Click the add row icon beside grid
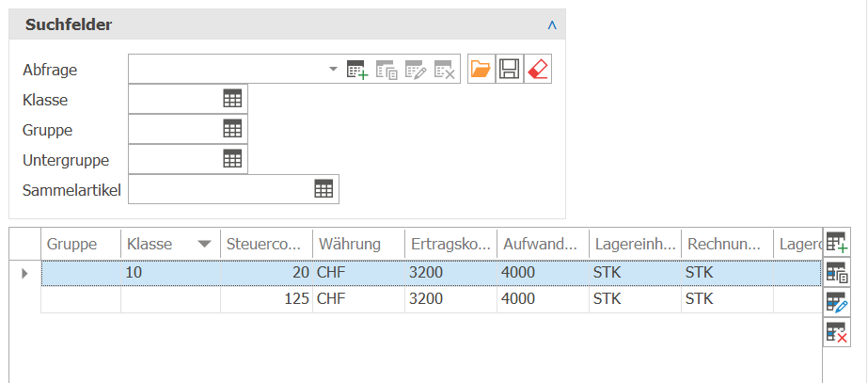This screenshot has height=383, width=868. (x=837, y=242)
